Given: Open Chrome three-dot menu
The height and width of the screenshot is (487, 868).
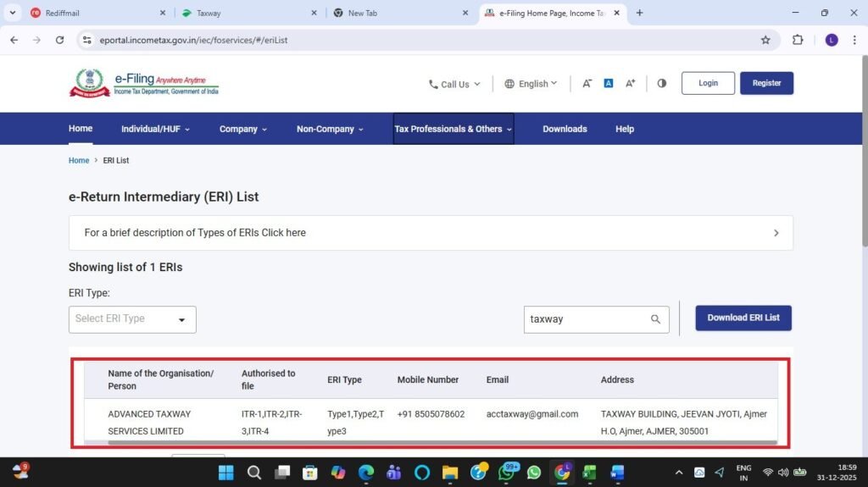Looking at the screenshot, I should coord(854,40).
